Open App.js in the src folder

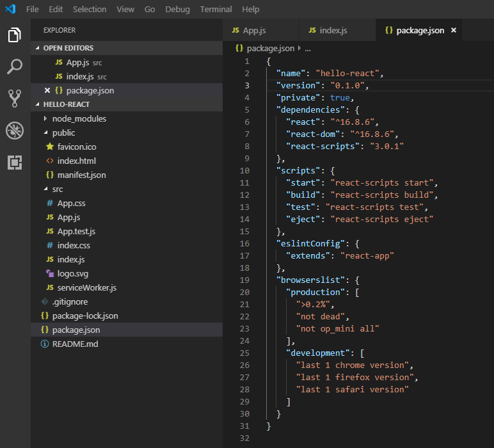tap(127, 217)
